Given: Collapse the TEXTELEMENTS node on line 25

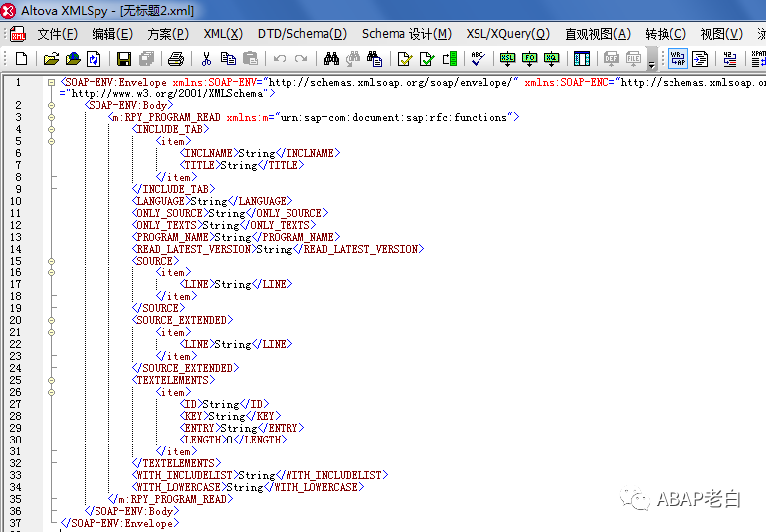Looking at the screenshot, I should pyautogui.click(x=52, y=380).
